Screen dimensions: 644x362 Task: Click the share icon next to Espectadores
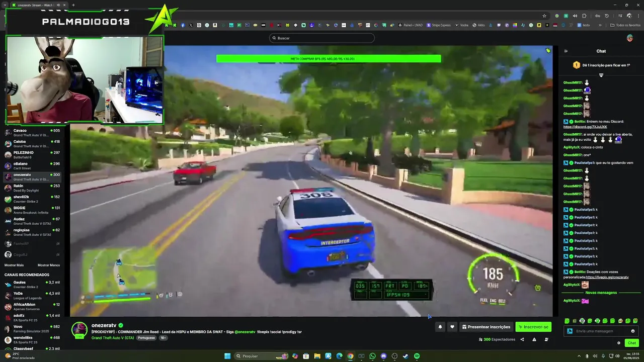(522, 339)
